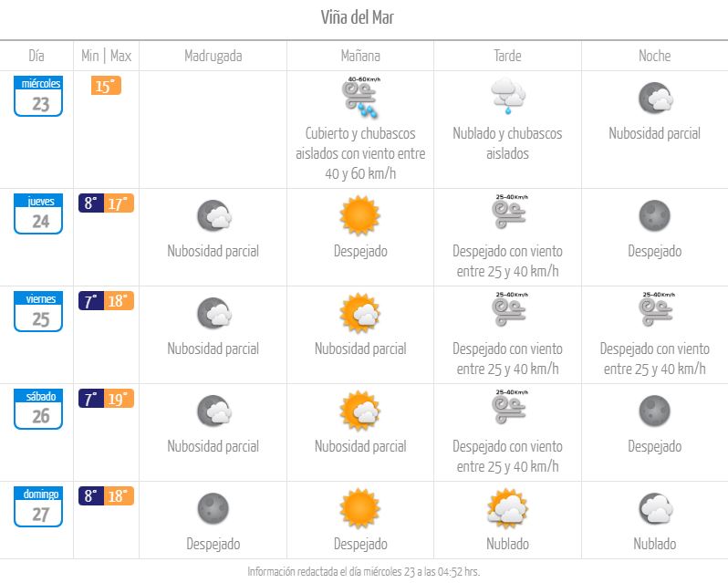Image resolution: width=728 pixels, height=583 pixels.
Task: Click Wednesday afternoon cloud with raindrop icon
Action: coord(508,96)
